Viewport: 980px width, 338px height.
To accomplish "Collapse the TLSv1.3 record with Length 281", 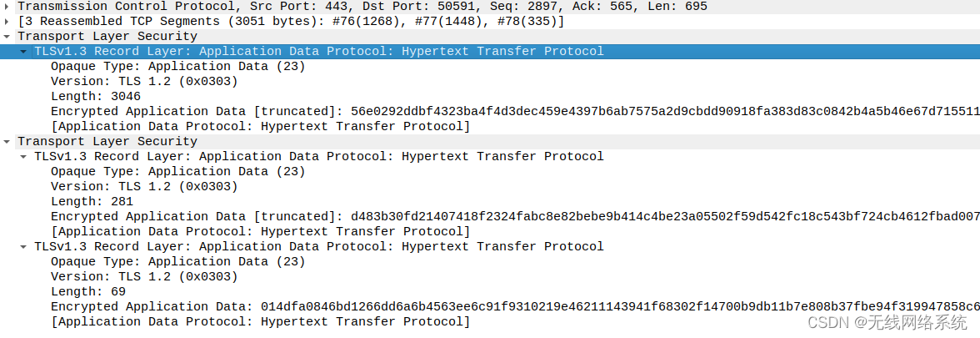I will (23, 157).
